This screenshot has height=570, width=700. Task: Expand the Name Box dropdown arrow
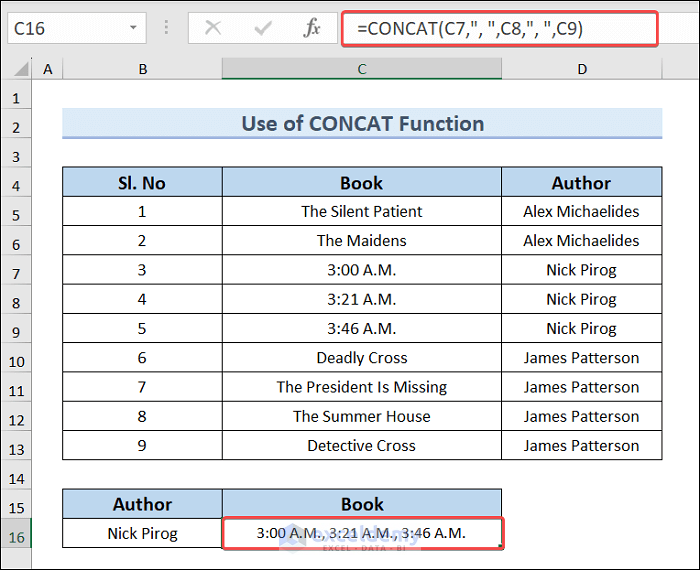point(133,28)
